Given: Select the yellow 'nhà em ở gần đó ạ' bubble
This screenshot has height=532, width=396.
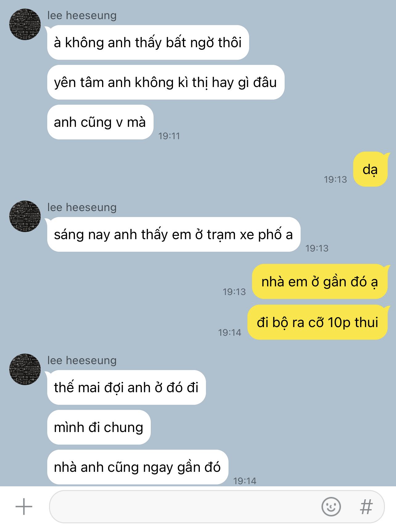Looking at the screenshot, I should [320, 281].
